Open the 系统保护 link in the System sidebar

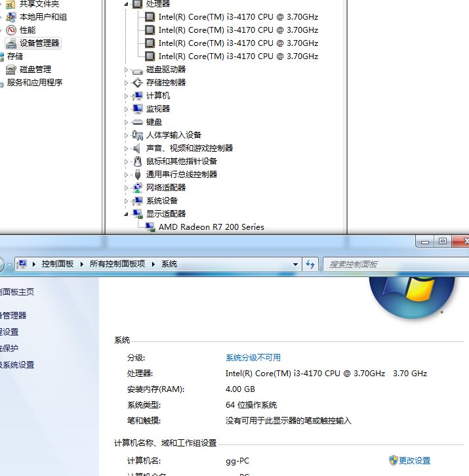pos(9,348)
